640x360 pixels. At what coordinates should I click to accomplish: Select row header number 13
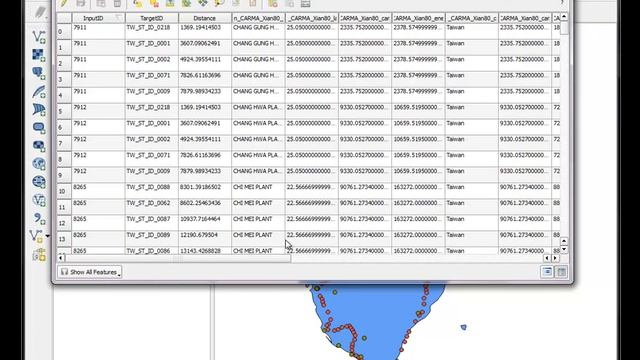click(64, 239)
